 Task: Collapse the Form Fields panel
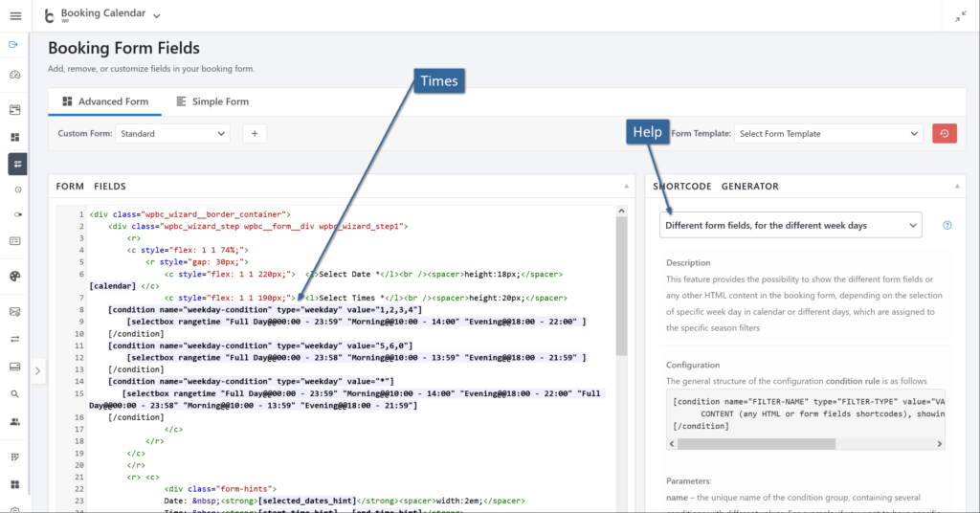tap(626, 187)
